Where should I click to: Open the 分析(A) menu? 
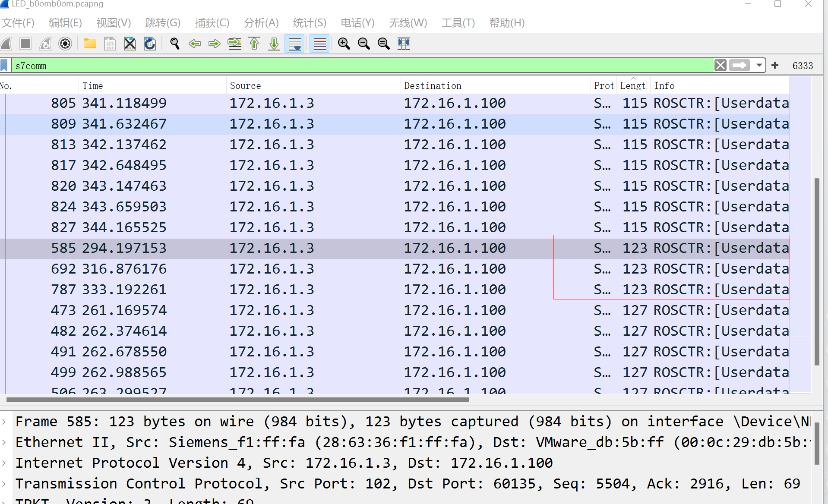pos(261,23)
